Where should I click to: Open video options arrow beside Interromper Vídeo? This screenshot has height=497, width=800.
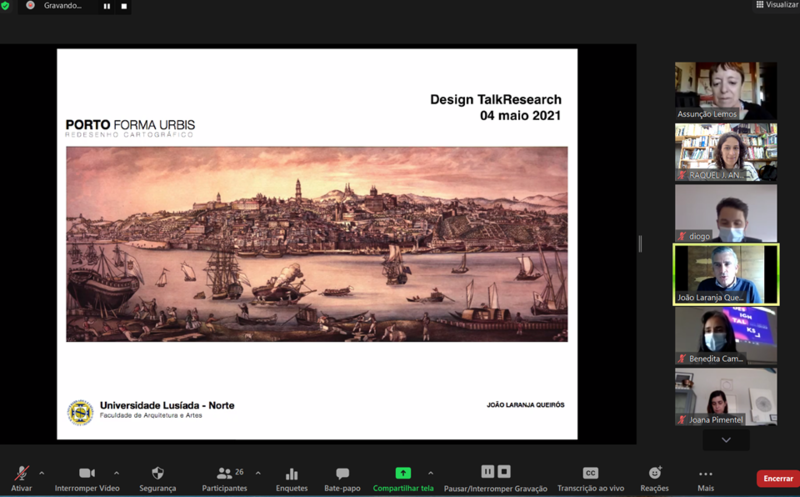point(116,474)
